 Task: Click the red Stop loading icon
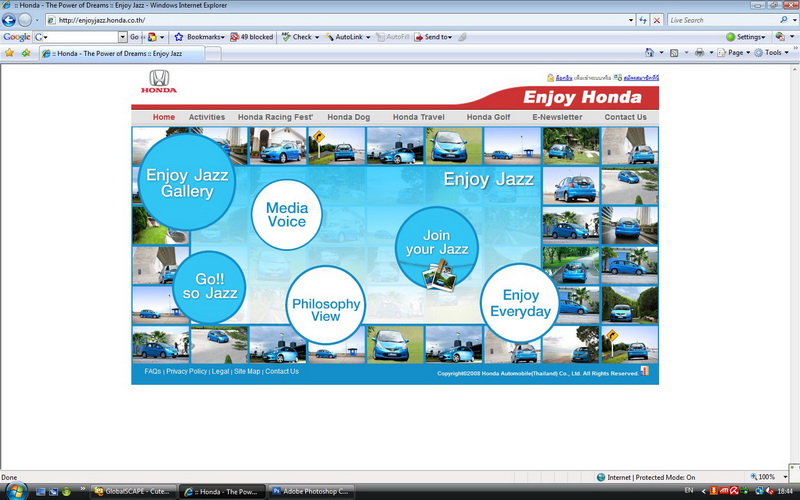(657, 20)
